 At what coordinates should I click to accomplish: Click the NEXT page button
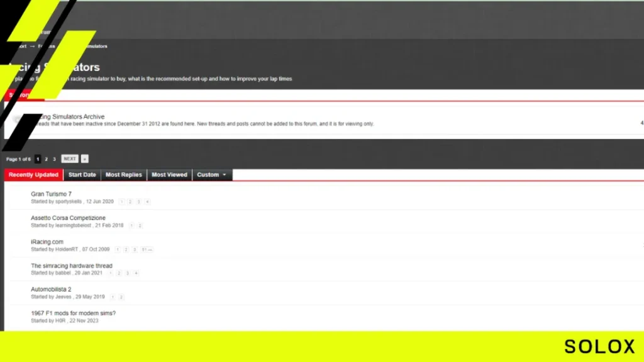pyautogui.click(x=70, y=159)
